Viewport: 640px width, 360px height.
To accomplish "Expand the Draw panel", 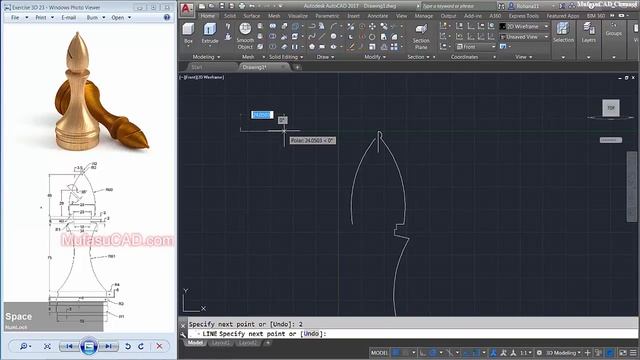I will pos(325,57).
